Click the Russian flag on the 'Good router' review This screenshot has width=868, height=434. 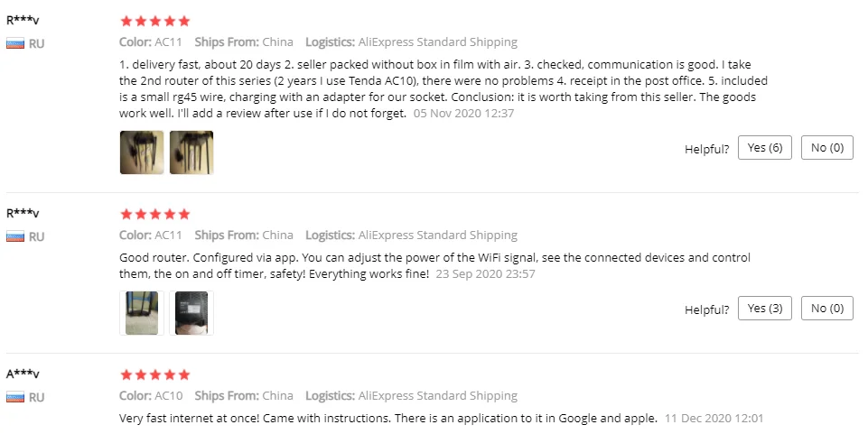pos(15,237)
